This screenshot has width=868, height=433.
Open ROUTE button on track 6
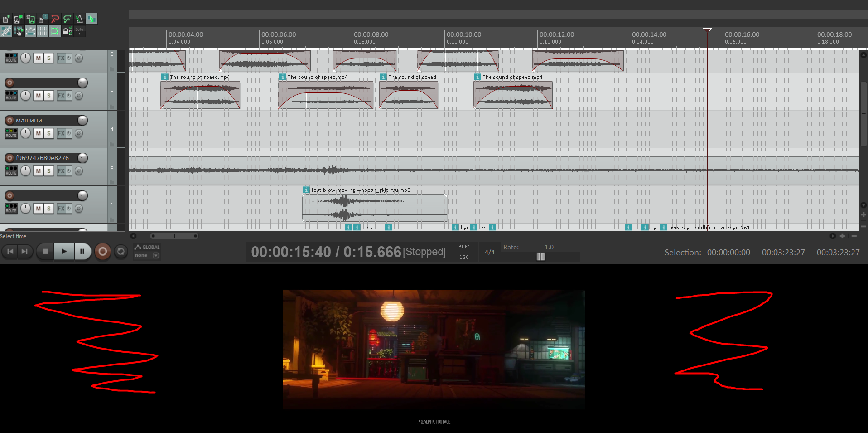pos(11,209)
